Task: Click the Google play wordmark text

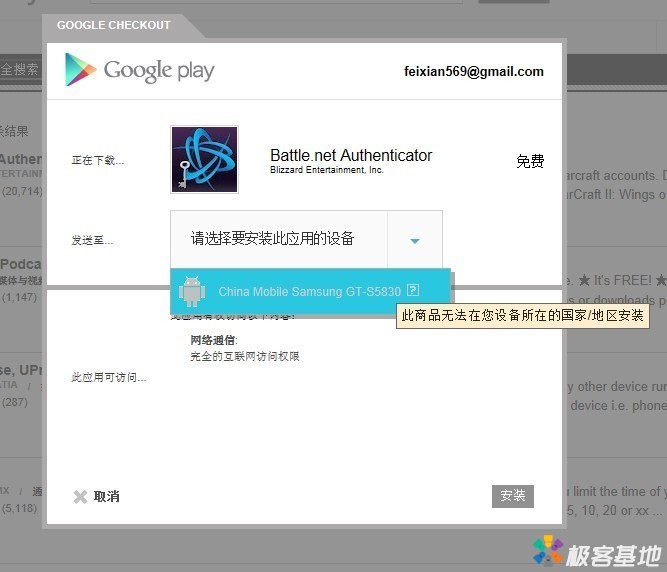Action: point(159,70)
